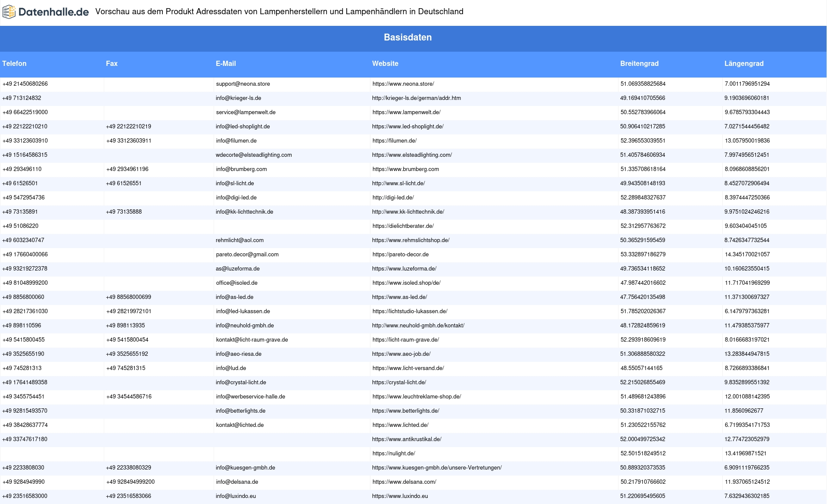Click info@led-shoplight.de cell

(243, 127)
